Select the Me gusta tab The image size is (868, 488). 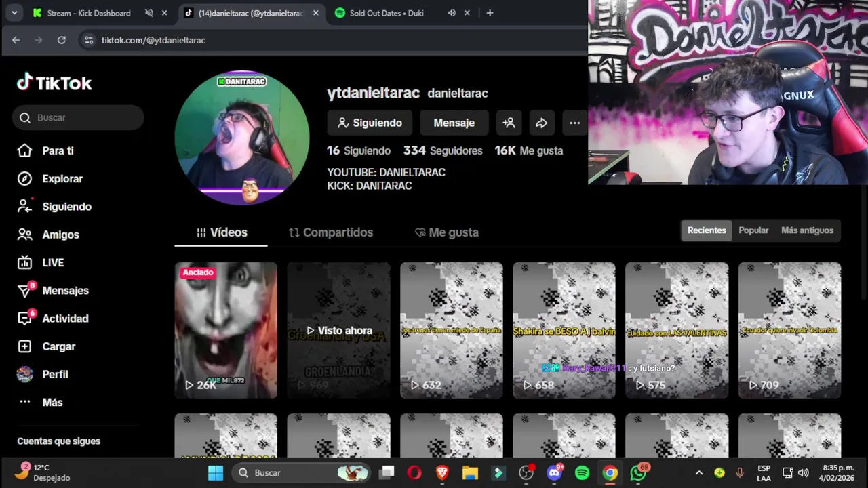coord(447,232)
